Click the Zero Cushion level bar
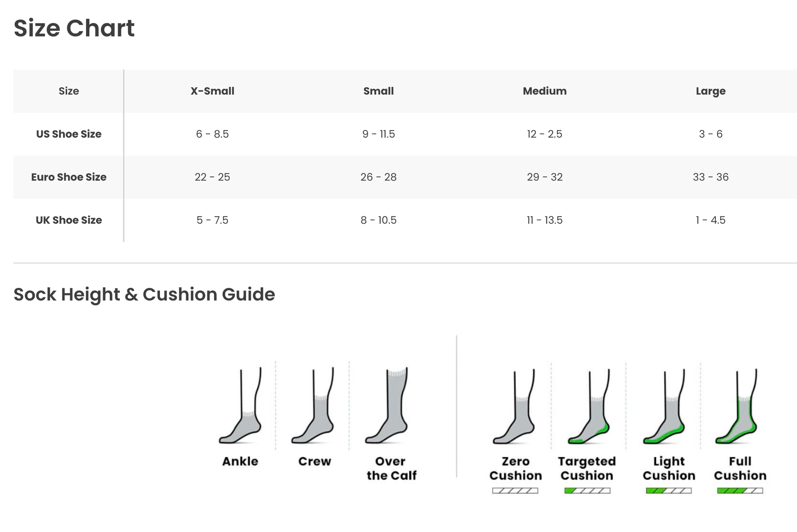The width and height of the screenshot is (797, 532). point(515,491)
